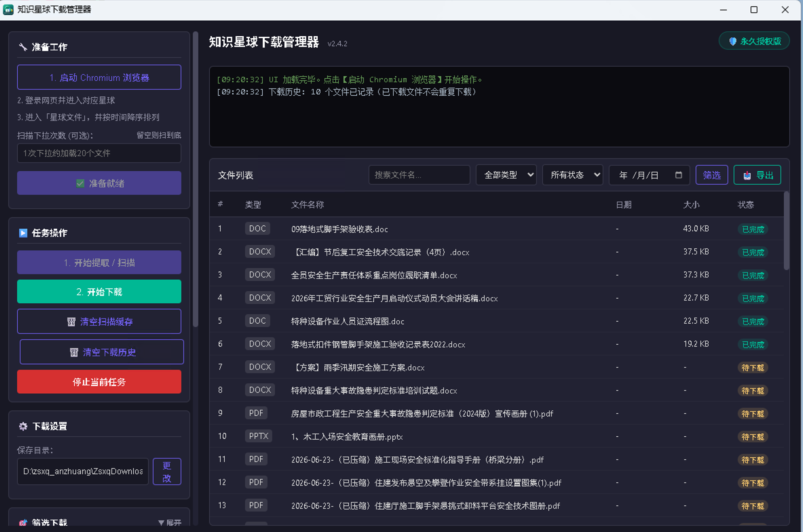Stop the task with 停止当前任务
This screenshot has width=803, height=532.
99,382
